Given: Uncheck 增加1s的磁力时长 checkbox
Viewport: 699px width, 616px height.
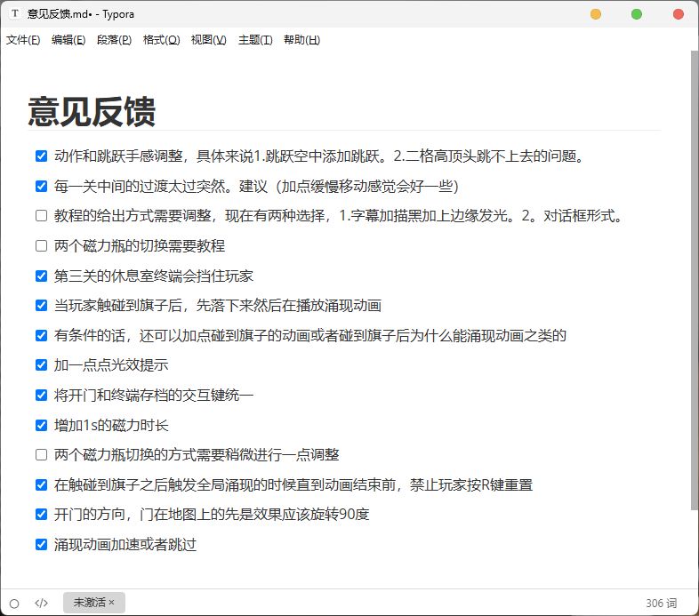Looking at the screenshot, I should point(42,425).
